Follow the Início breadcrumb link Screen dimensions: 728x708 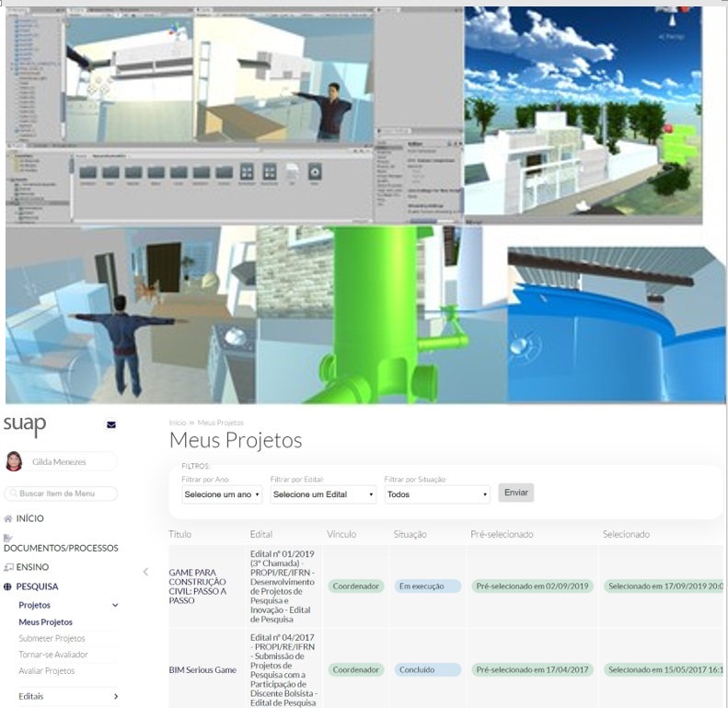177,423
